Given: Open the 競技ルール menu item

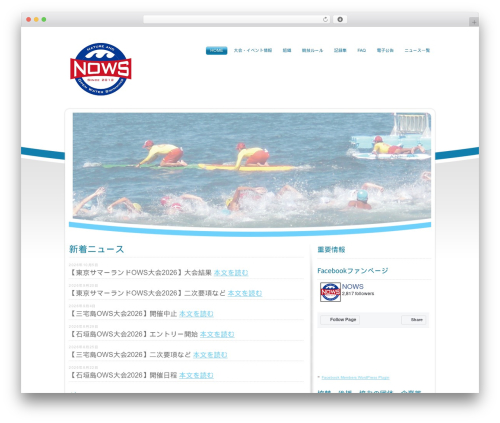Looking at the screenshot, I should pos(312,50).
